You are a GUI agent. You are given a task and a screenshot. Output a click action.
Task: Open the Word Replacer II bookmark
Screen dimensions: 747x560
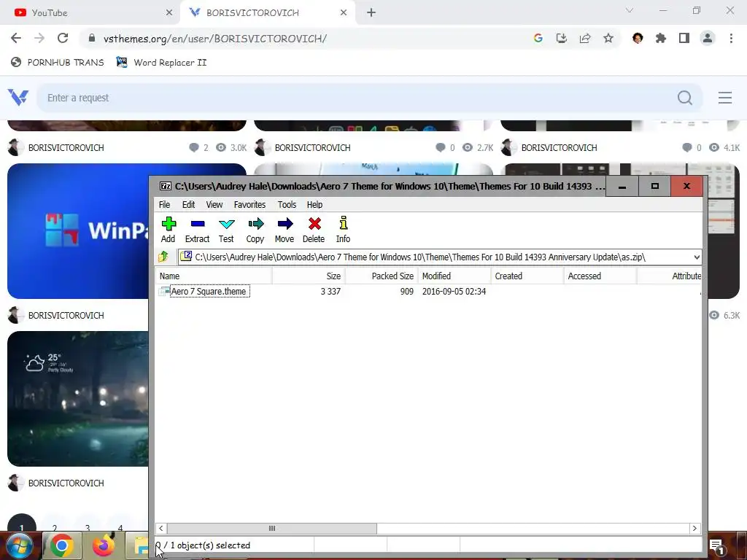[x=162, y=63]
